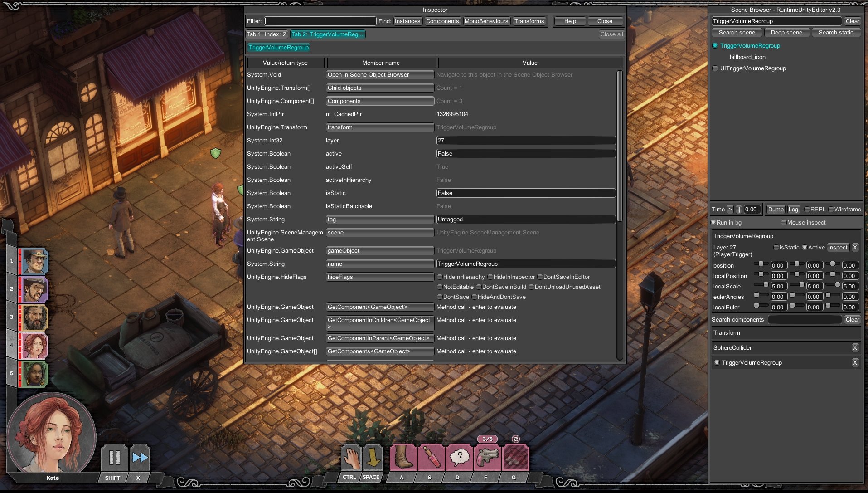The height and width of the screenshot is (493, 868).
Task: Open Inspector Help
Action: (x=570, y=21)
